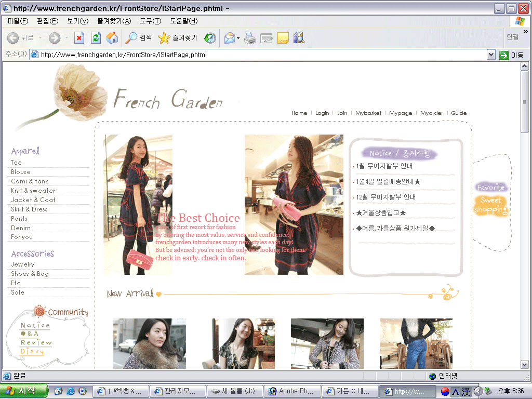Screen dimensions: 532x399
Task: Select the Skirt & Dress category
Action: (29, 209)
